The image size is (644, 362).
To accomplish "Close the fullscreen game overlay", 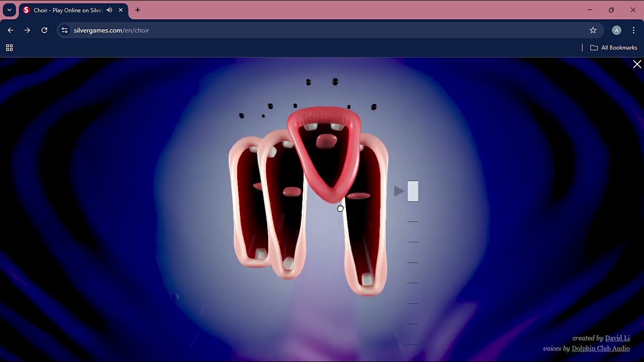I will 637,64.
